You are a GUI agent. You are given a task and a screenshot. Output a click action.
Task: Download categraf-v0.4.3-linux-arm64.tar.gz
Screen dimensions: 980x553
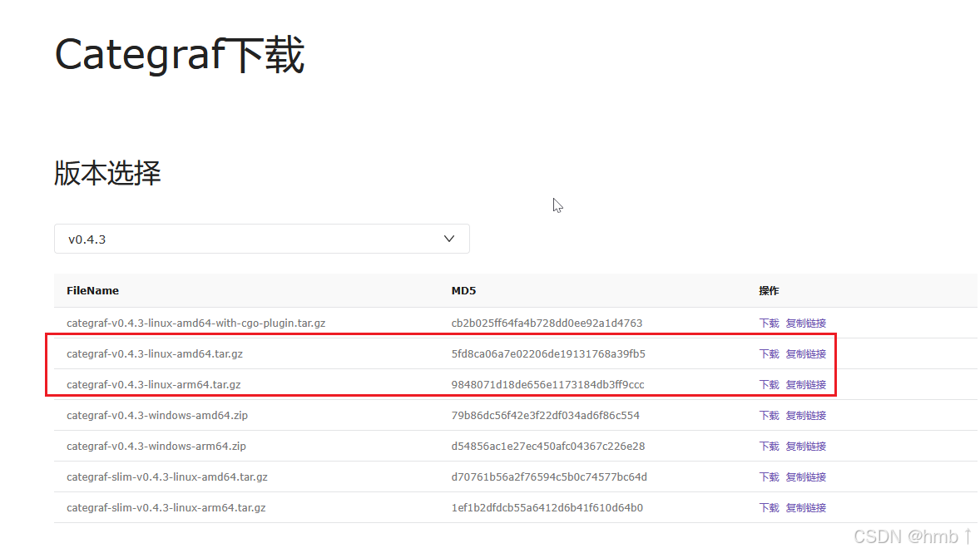pos(769,384)
